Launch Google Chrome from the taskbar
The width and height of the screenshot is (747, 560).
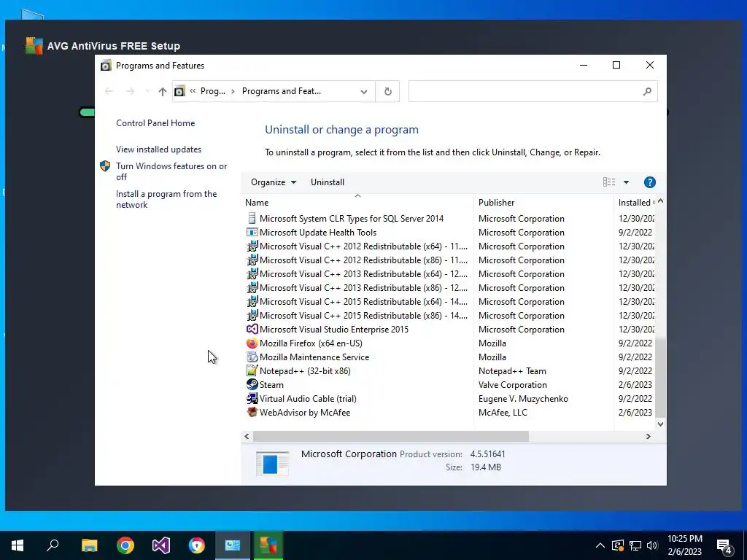[125, 545]
